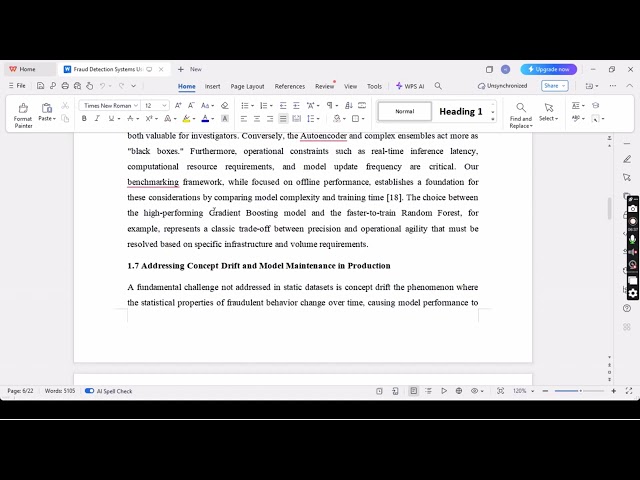Click the yellow text highlight color swatch
Screen dimensions: 640x480
(186, 119)
